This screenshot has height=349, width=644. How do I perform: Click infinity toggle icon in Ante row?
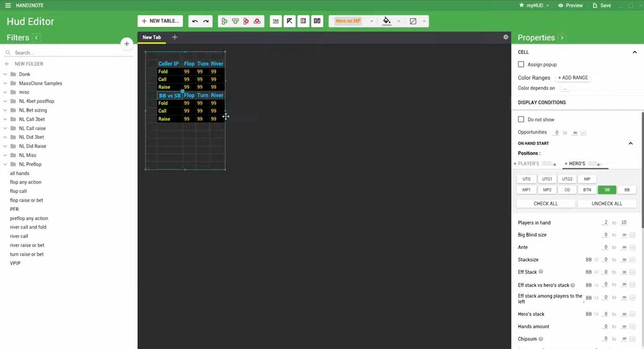(x=632, y=247)
